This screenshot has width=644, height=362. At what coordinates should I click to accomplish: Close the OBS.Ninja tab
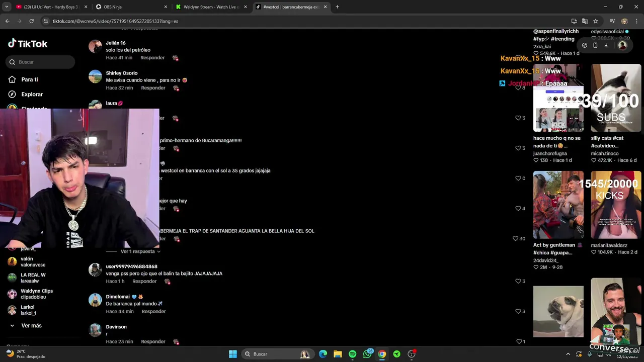[x=166, y=7]
